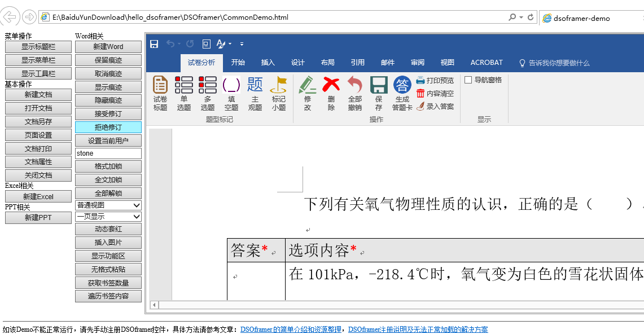The height and width of the screenshot is (334, 644).
Task: Click the 文档另存 button
Action: point(38,122)
